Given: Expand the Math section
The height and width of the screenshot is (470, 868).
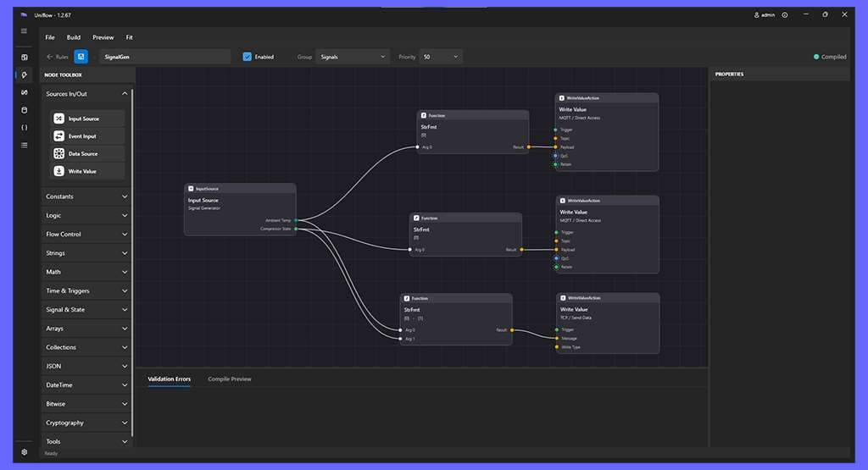Looking at the screenshot, I should click(x=86, y=272).
